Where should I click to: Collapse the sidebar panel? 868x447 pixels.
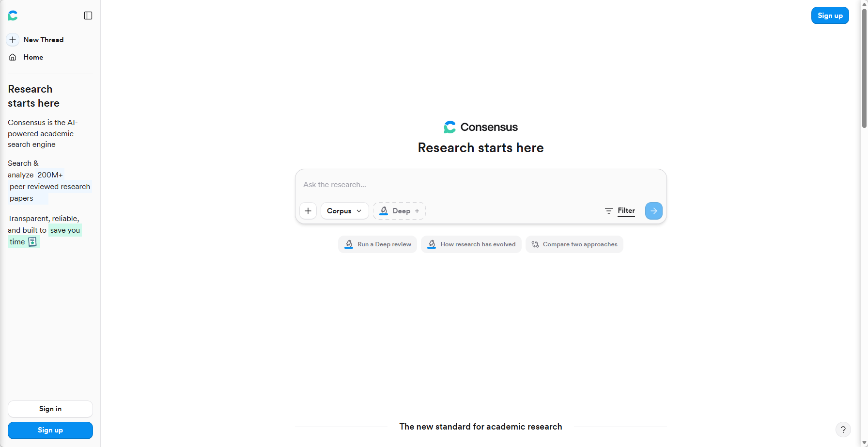tap(88, 16)
